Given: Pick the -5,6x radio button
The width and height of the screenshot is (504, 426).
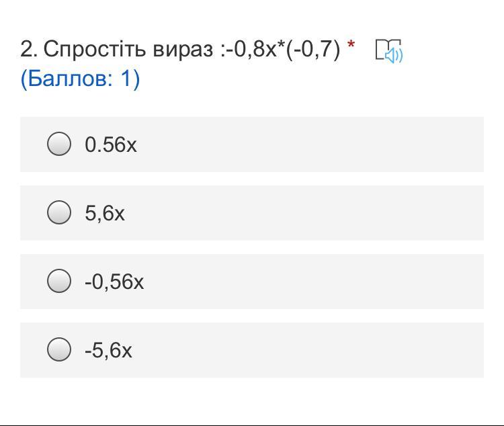Looking at the screenshot, I should click(x=59, y=349).
